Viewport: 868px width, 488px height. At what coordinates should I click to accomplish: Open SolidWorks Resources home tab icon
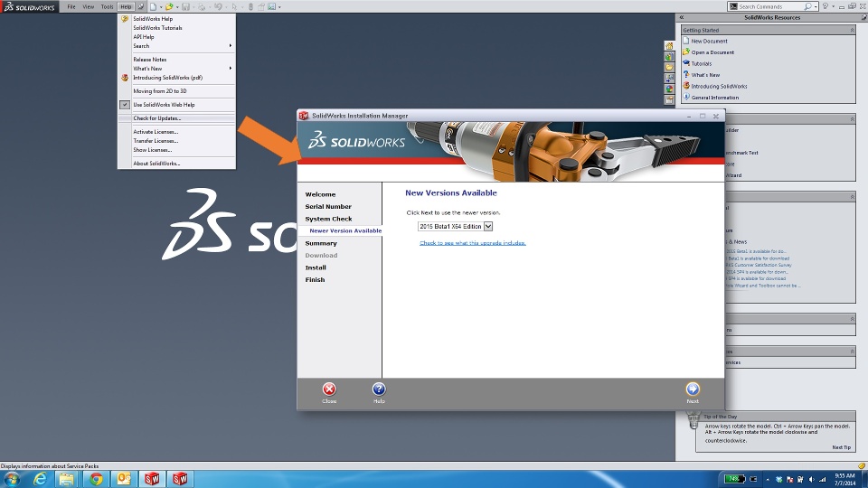pos(669,46)
